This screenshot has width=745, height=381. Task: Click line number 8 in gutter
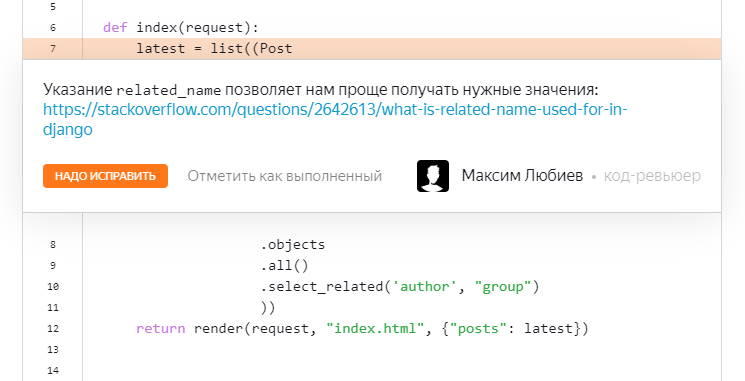click(x=53, y=245)
